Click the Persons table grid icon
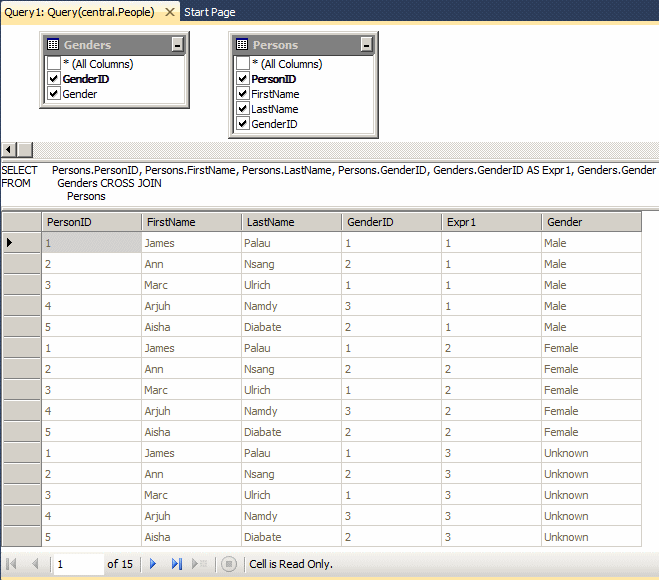 (242, 44)
